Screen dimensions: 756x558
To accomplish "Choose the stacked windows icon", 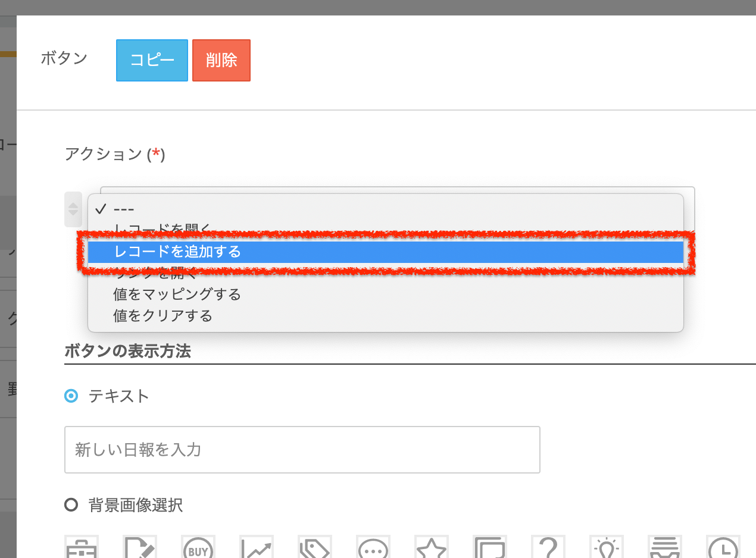I will click(490, 547).
